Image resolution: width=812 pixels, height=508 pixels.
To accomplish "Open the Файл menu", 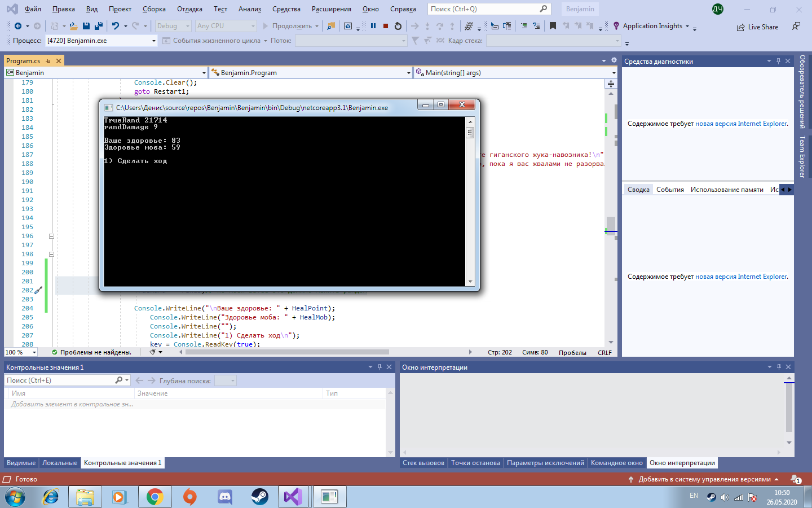I will pyautogui.click(x=32, y=9).
